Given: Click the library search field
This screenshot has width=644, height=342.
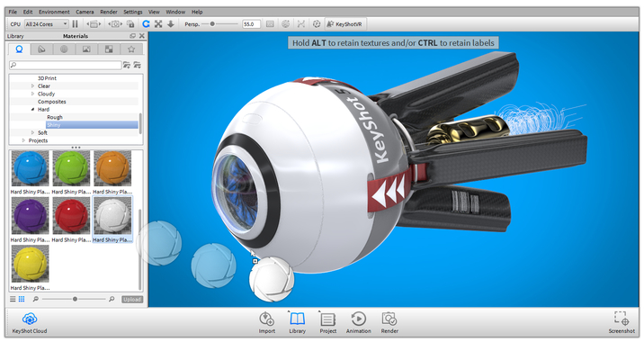Looking at the screenshot, I should pyautogui.click(x=66, y=65).
